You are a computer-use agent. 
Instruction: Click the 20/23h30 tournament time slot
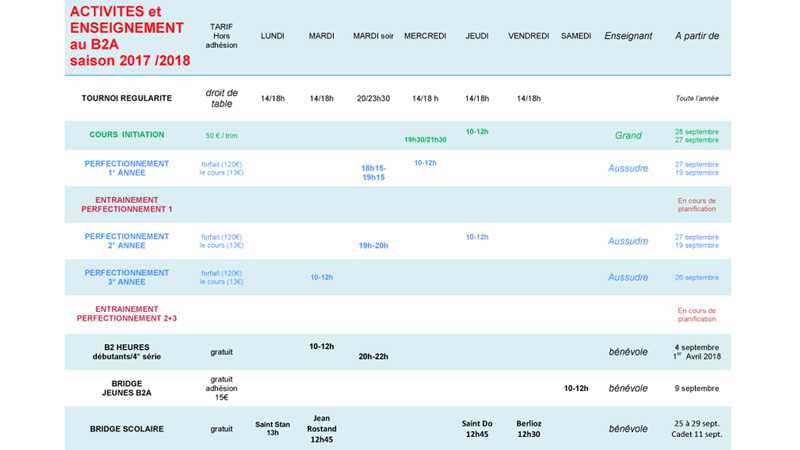coord(373,98)
